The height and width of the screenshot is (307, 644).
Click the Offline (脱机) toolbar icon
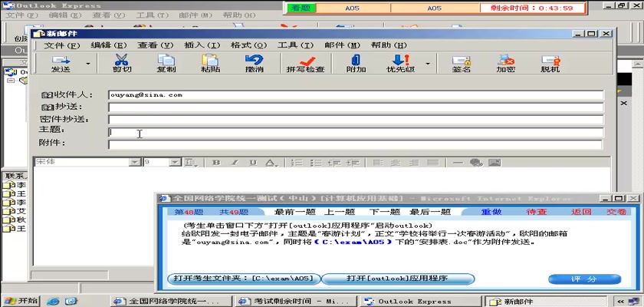(x=550, y=64)
